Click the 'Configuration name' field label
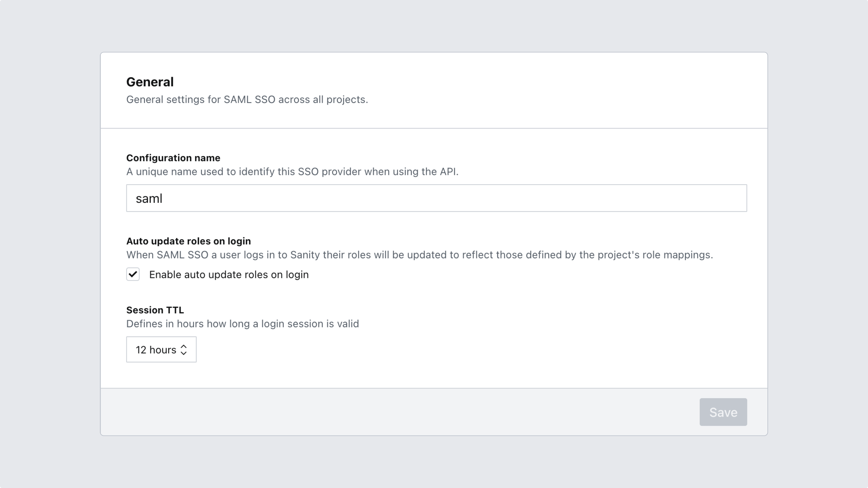 (x=173, y=158)
